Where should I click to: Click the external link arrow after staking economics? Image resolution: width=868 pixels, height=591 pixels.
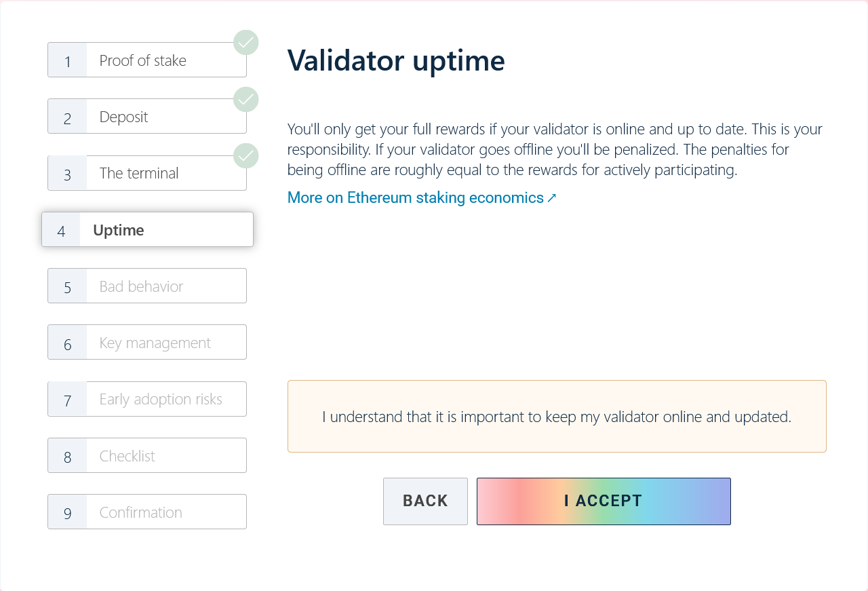pos(551,197)
